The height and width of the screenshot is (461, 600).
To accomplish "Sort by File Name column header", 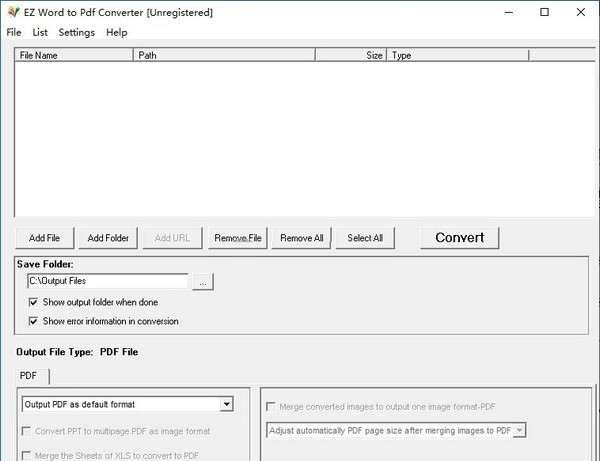I will [74, 55].
